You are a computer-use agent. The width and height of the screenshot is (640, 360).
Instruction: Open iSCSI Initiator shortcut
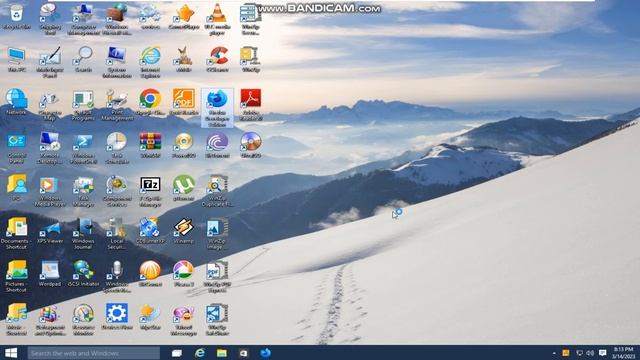click(x=83, y=274)
